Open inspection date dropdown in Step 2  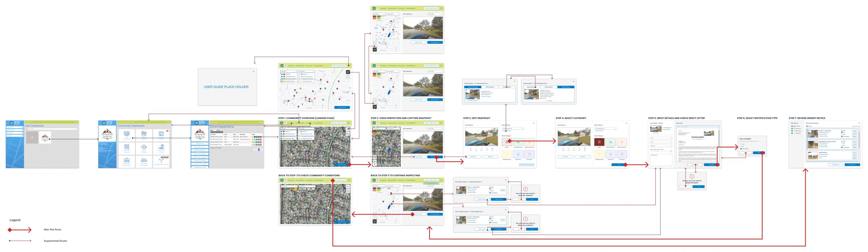[435, 128]
